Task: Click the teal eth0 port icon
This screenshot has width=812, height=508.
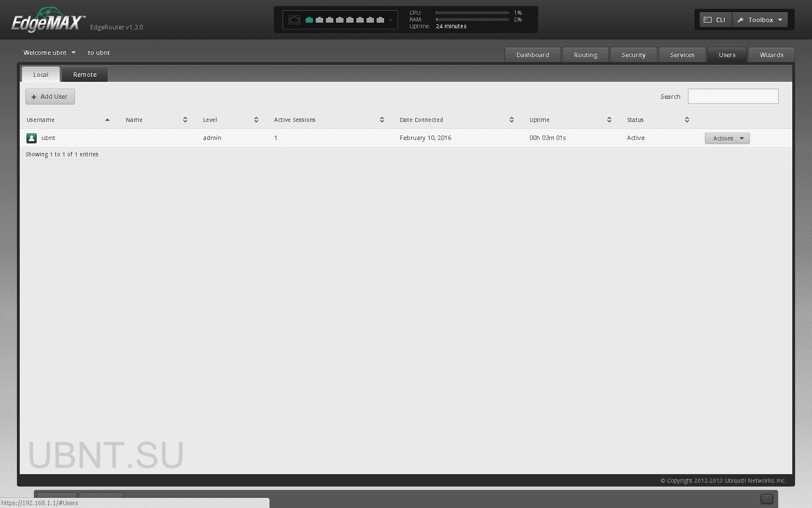Action: [x=309, y=20]
